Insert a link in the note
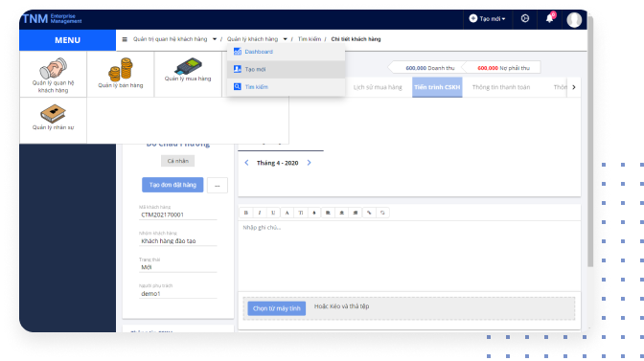 click(369, 213)
